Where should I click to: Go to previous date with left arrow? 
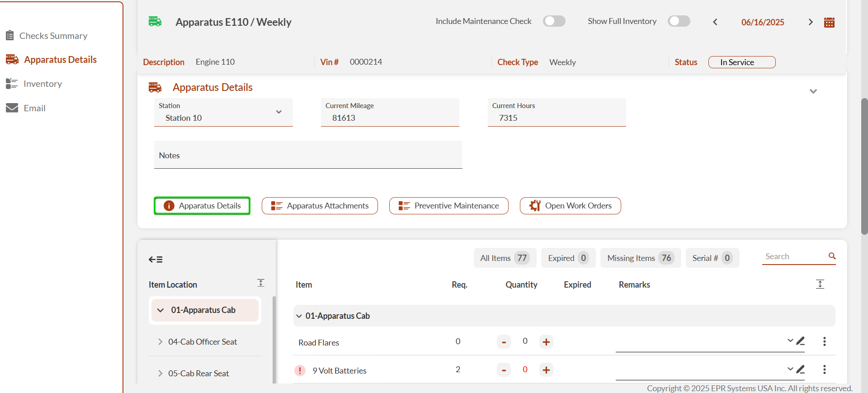715,22
